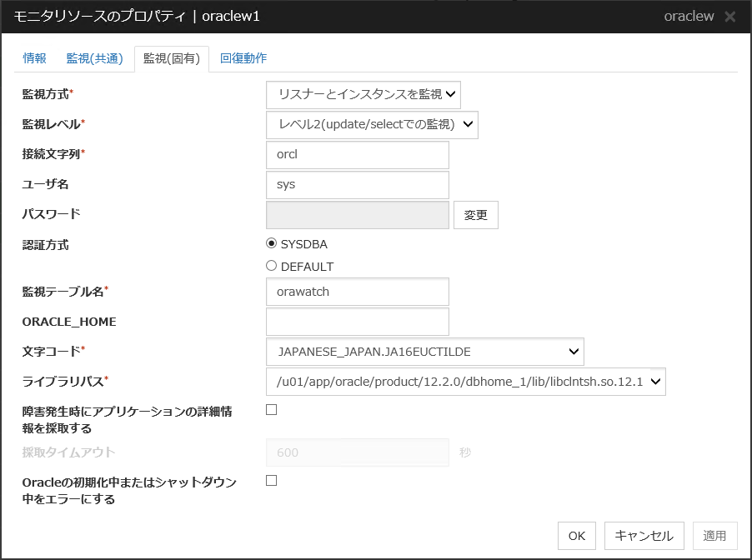
Task: Enable detailed application info collection on failure
Action: coord(271,410)
